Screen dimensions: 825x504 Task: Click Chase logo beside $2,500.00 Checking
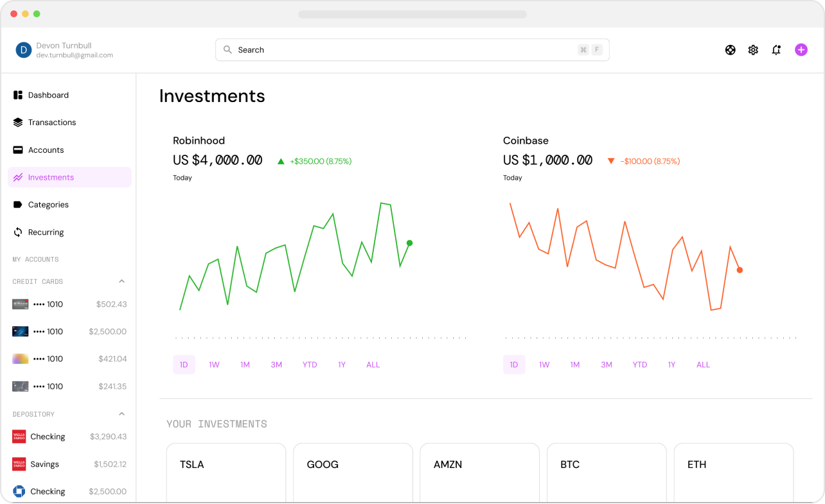[x=19, y=492]
